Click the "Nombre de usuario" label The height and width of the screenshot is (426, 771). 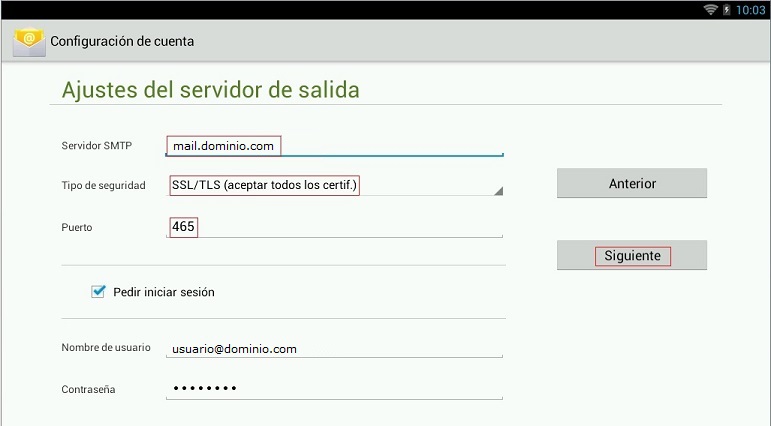105,348
